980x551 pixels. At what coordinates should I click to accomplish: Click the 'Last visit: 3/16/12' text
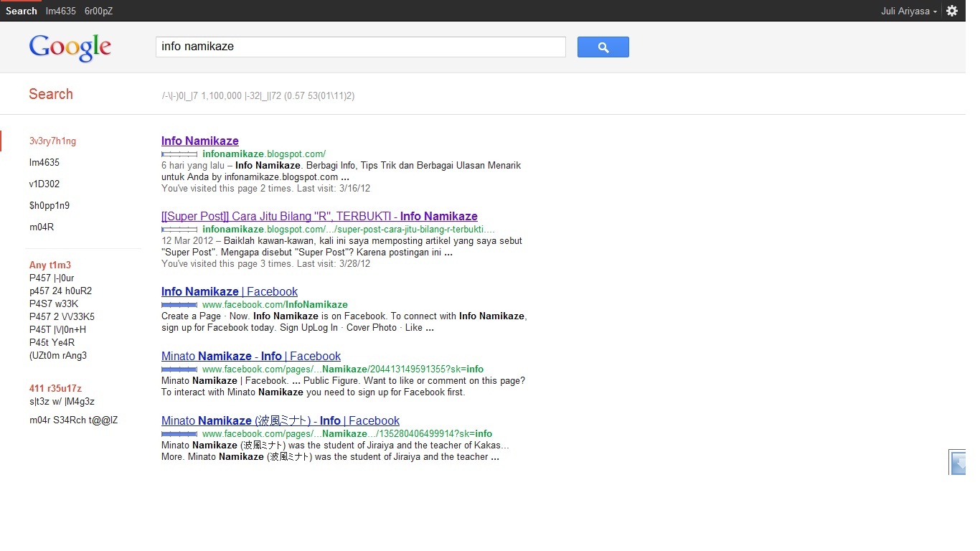[x=334, y=189]
